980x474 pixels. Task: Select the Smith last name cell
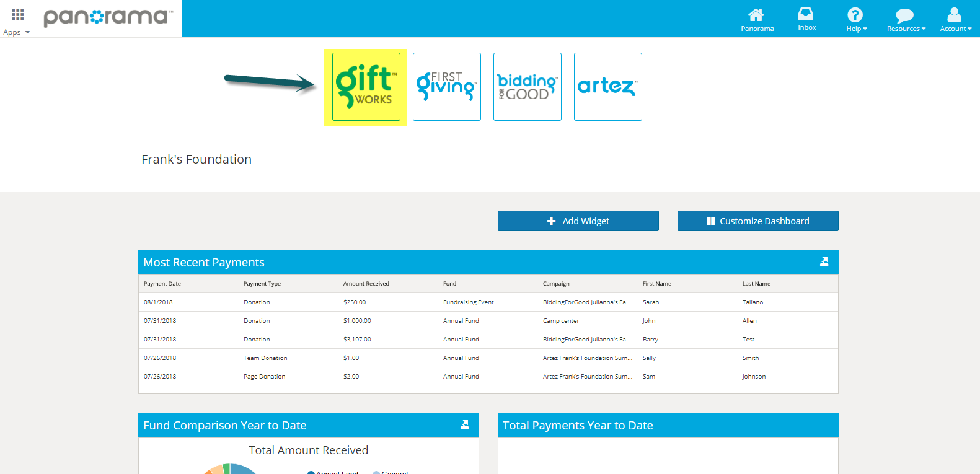(x=751, y=358)
